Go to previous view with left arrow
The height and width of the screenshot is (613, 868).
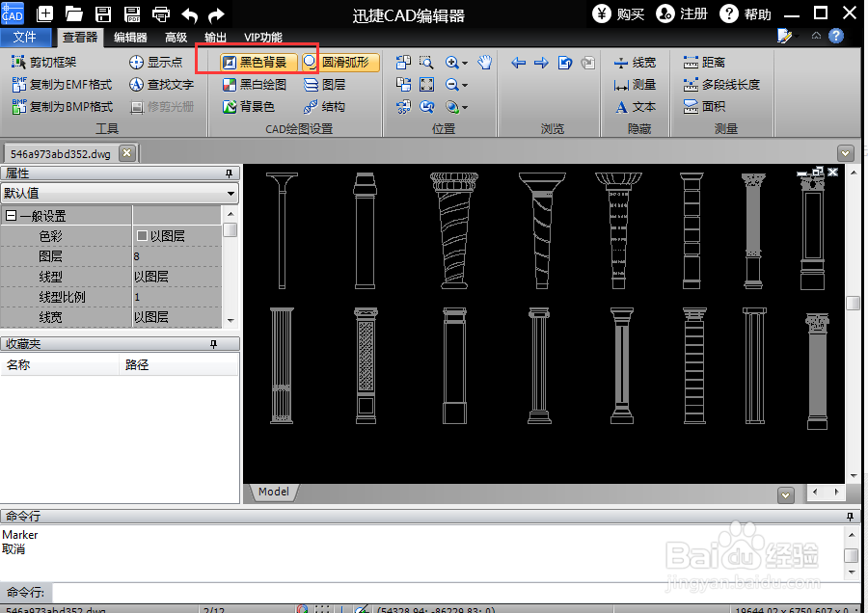point(518,63)
